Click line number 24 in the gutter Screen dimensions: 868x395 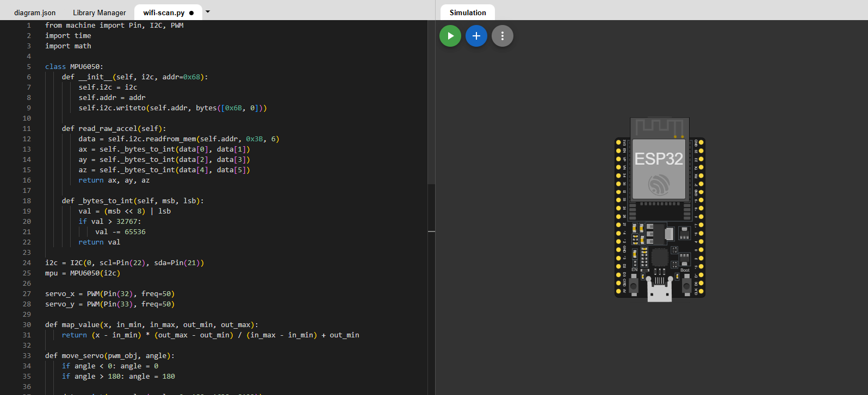27,263
